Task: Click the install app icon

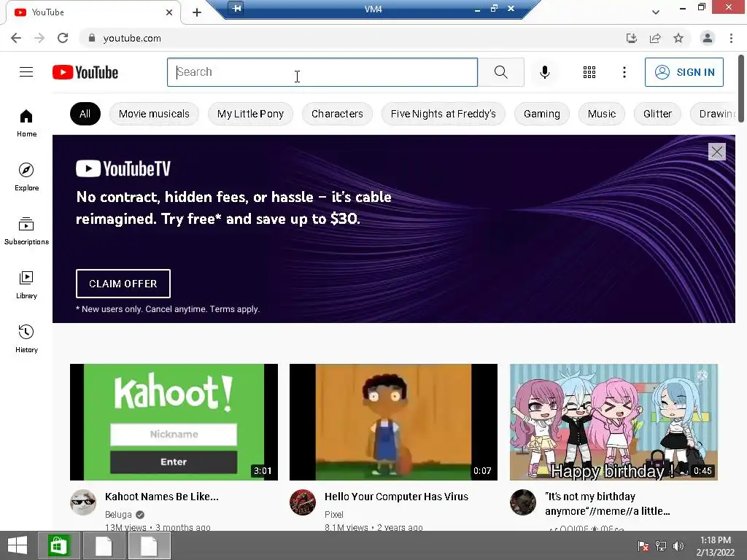Action: click(631, 38)
